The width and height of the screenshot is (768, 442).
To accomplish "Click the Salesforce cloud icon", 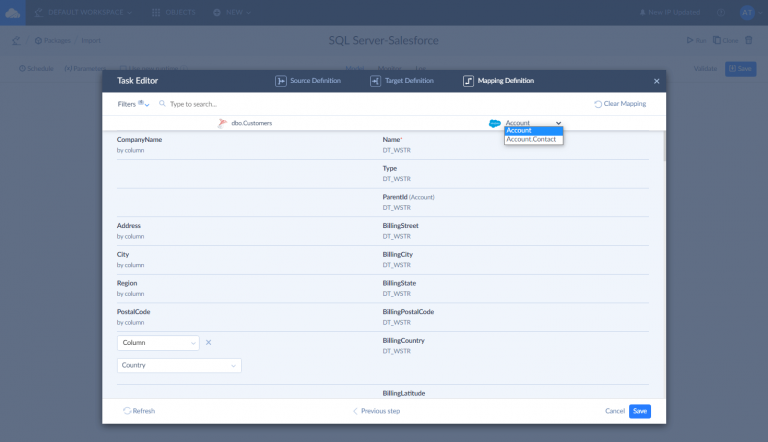I will point(494,123).
